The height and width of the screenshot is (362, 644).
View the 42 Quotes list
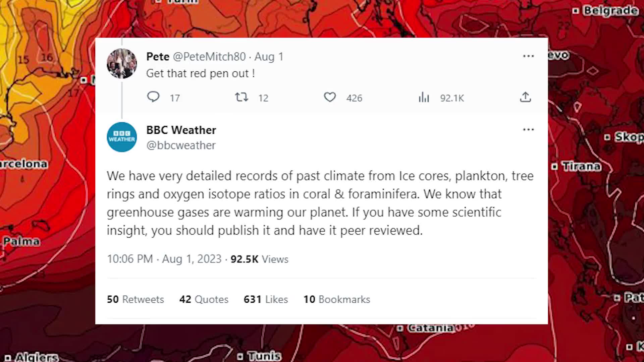[204, 299]
